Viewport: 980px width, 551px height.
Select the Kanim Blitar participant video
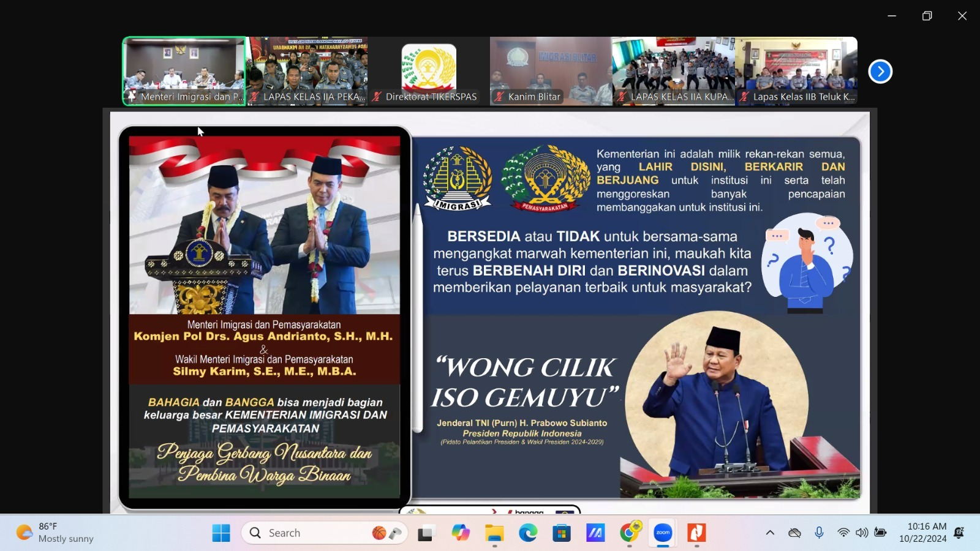[x=551, y=71]
